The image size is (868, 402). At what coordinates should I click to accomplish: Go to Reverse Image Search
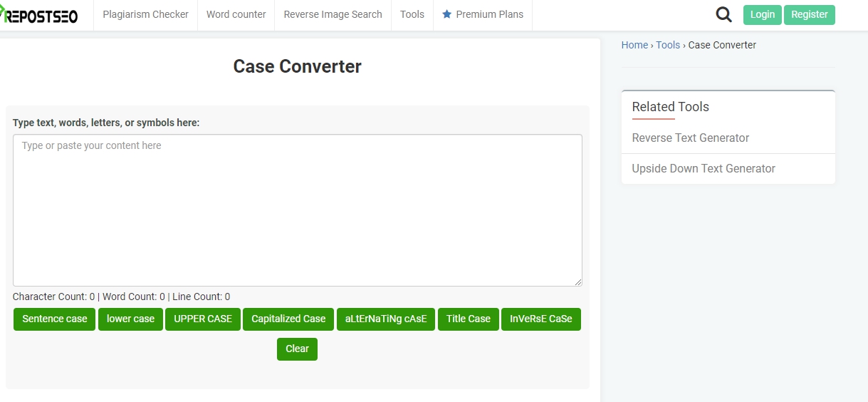[333, 14]
